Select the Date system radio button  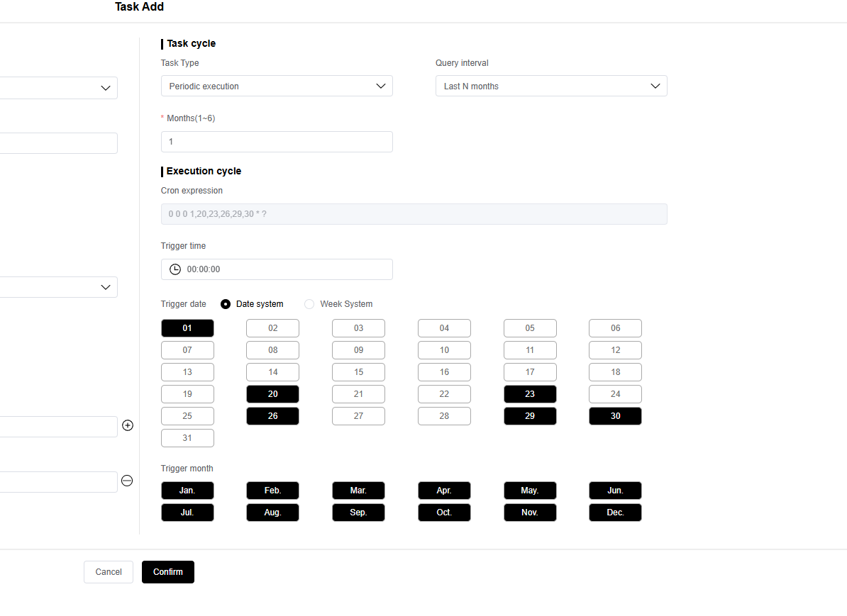point(226,304)
